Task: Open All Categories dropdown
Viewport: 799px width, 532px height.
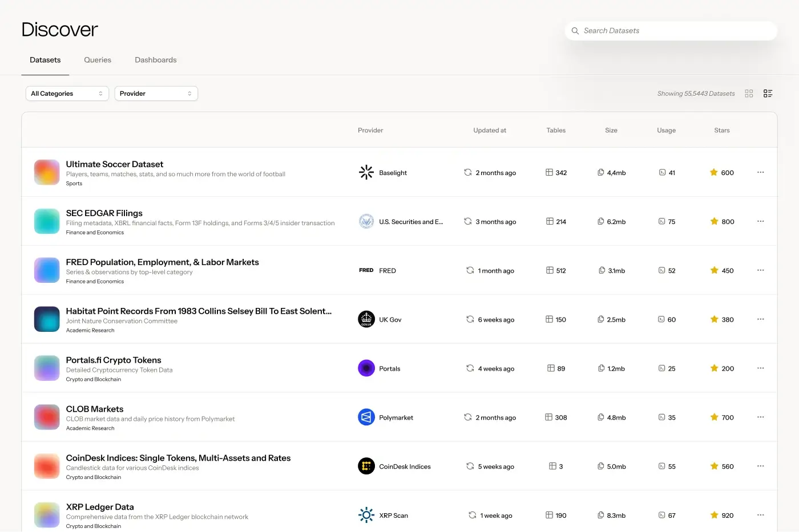Action: coord(67,94)
